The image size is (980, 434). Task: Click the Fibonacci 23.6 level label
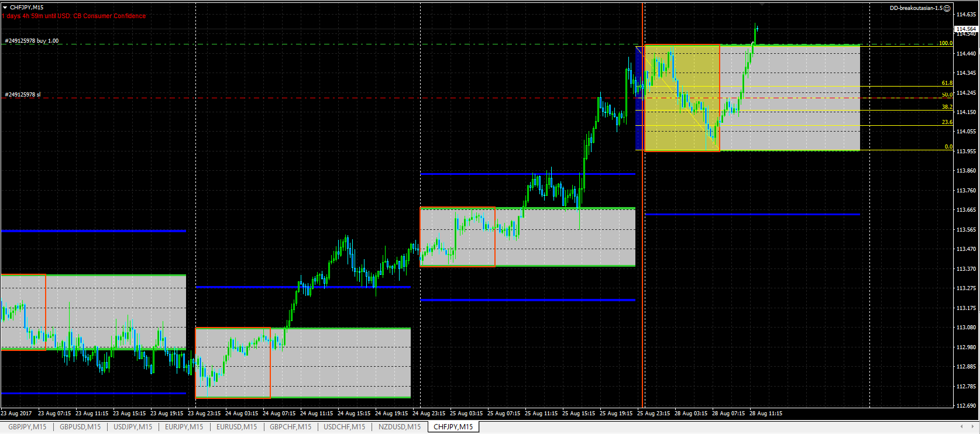947,122
